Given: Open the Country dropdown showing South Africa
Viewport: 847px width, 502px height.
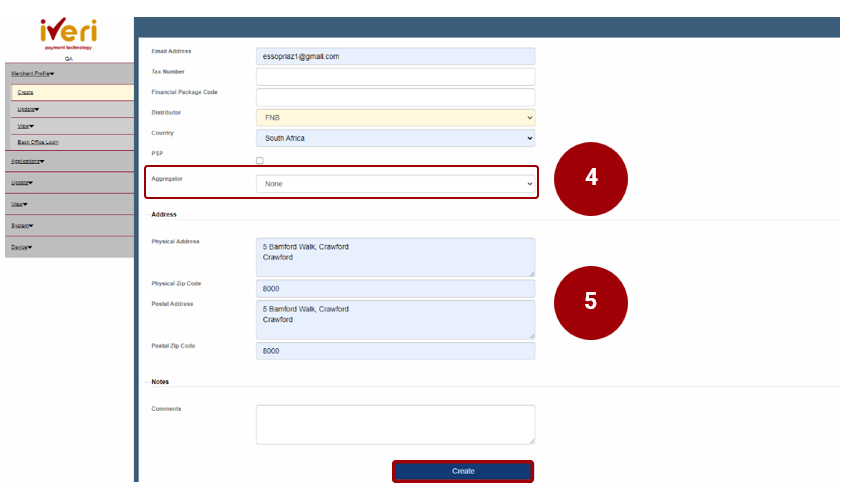Looking at the screenshot, I should [x=395, y=138].
